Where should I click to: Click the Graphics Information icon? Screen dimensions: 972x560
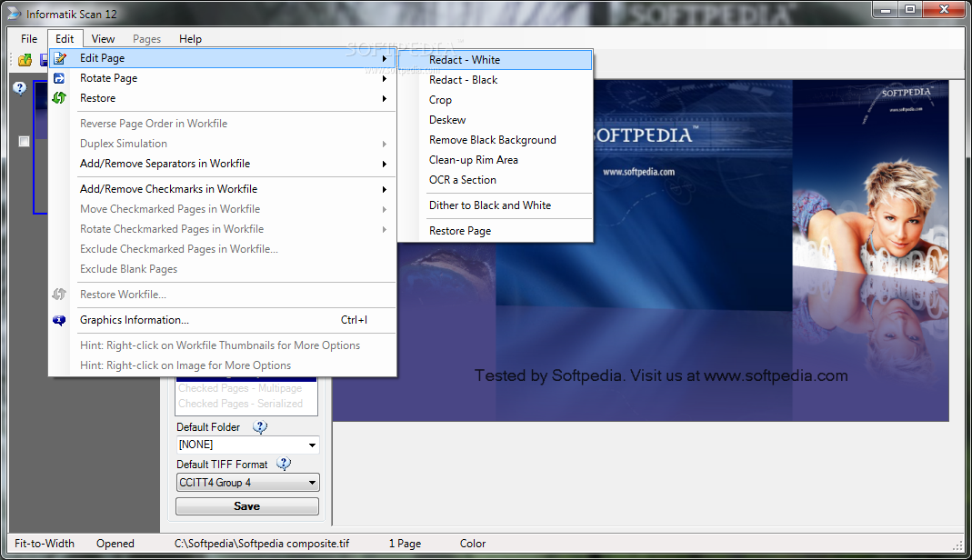(x=59, y=320)
